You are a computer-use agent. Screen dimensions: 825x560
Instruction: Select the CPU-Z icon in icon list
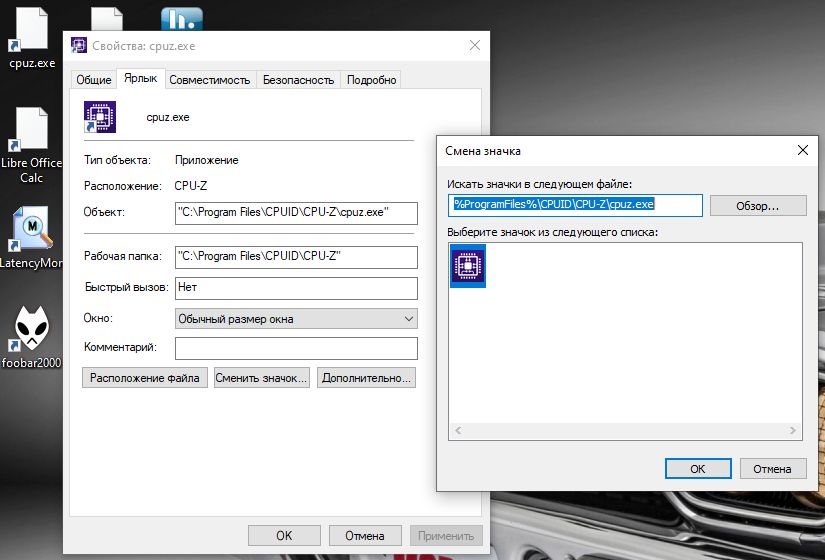[x=468, y=266]
